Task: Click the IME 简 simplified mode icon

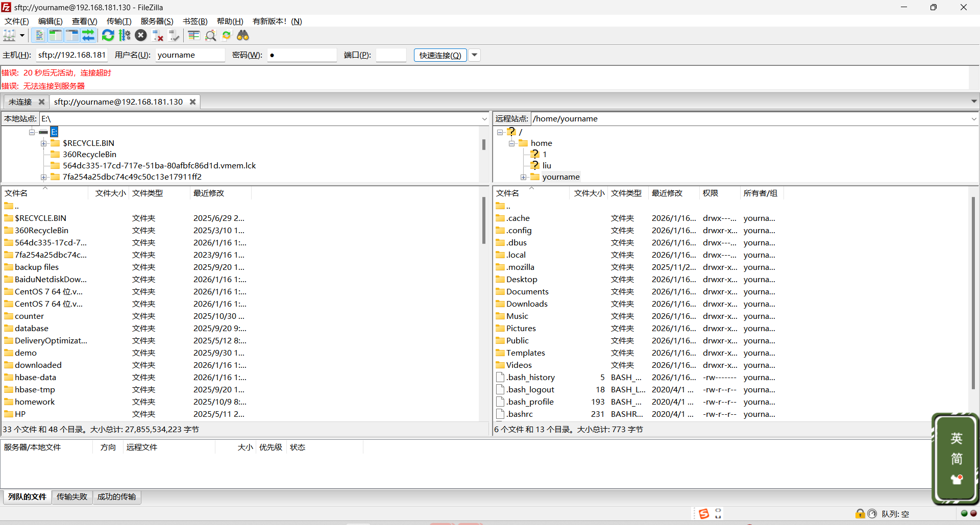Action: (957, 459)
